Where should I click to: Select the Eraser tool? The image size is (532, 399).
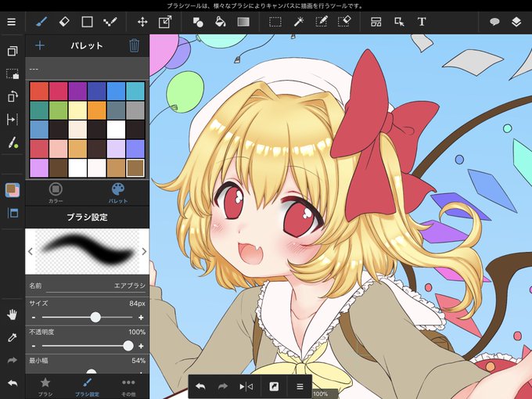click(x=64, y=22)
